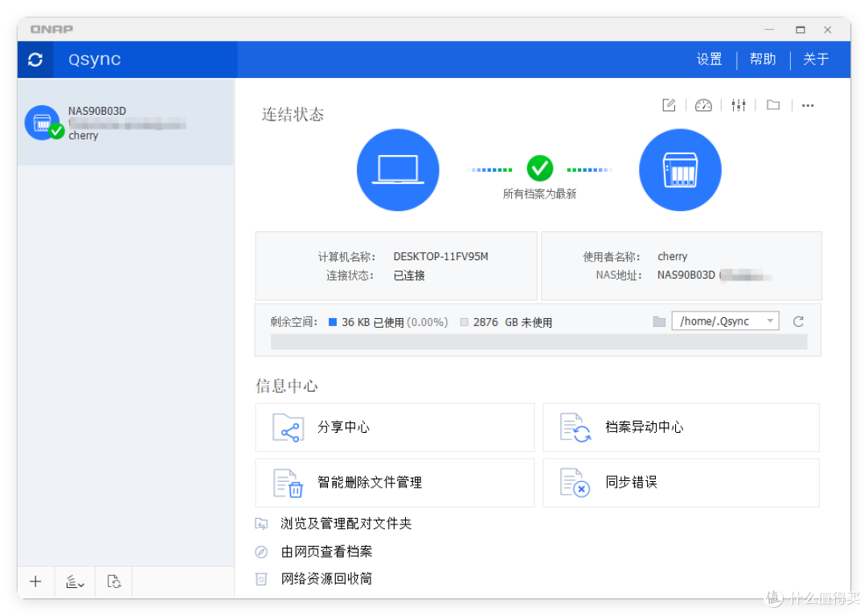
Task: Open the folder icon in top toolbar
Action: [773, 105]
